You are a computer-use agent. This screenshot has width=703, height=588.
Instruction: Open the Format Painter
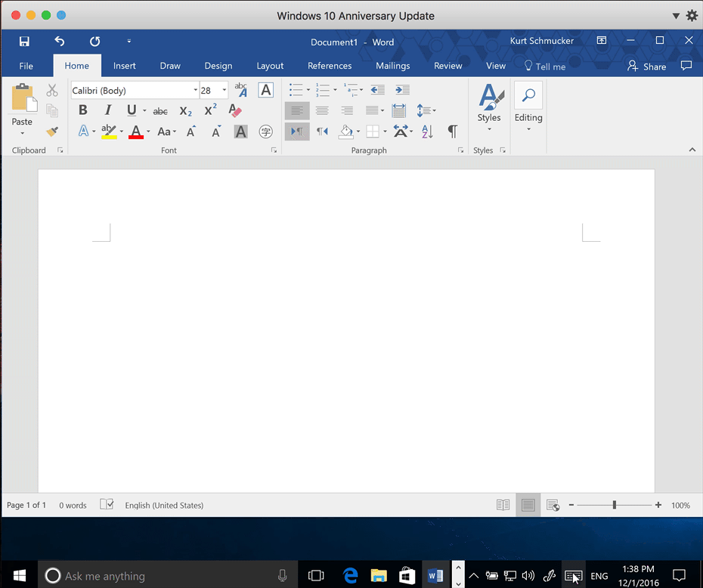51,131
